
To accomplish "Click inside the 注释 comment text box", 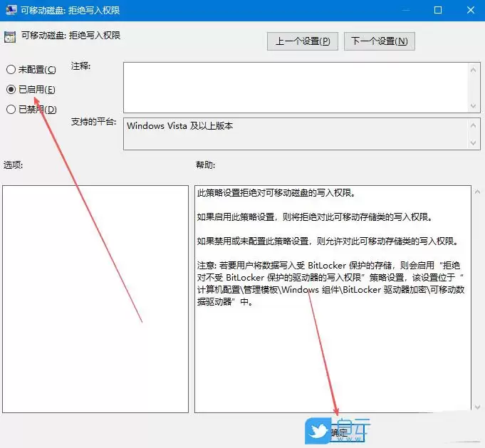I will (x=296, y=88).
